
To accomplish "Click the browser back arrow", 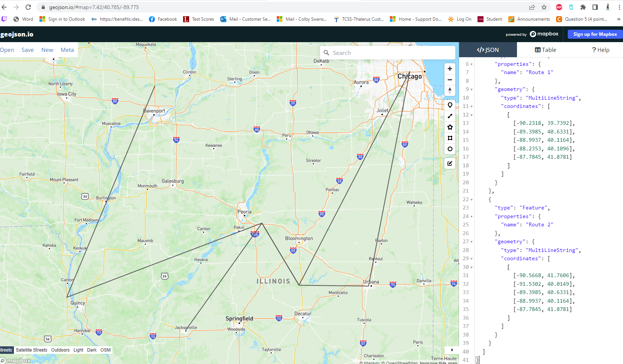I will coord(5,7).
